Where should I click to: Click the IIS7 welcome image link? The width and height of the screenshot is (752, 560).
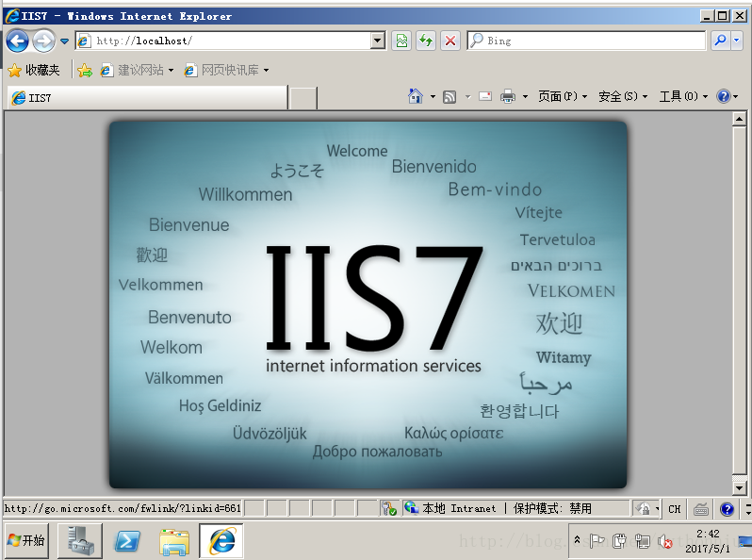pyautogui.click(x=368, y=305)
